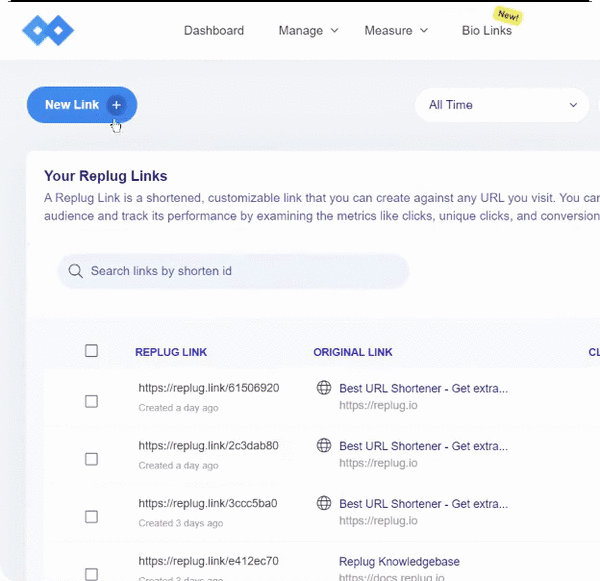Click the Replug logo icon
Image resolution: width=600 pixels, height=581 pixels.
point(48,30)
